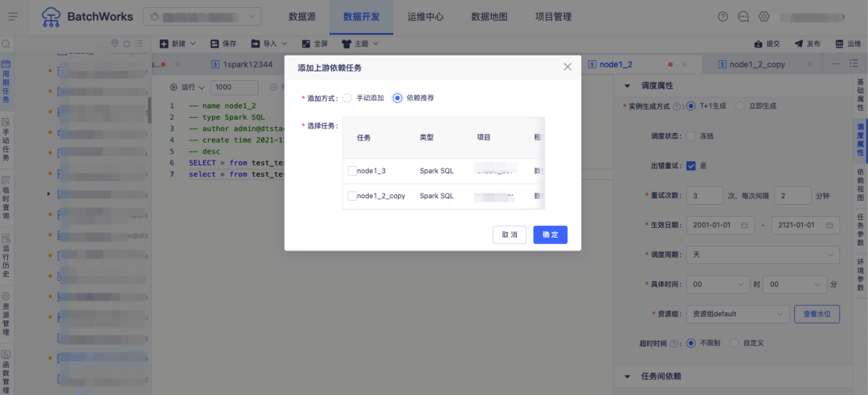
Task: Collapse the 调度属性 section
Action: coord(628,86)
